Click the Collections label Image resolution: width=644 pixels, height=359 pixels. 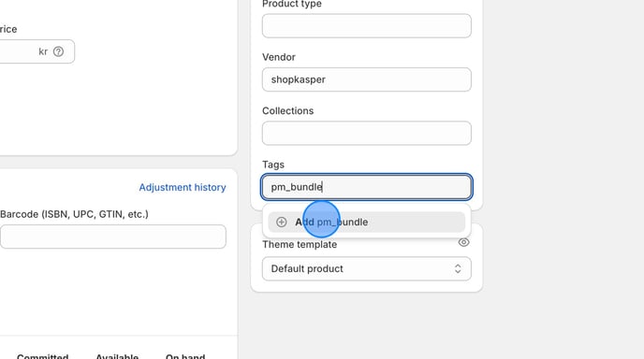288,110
